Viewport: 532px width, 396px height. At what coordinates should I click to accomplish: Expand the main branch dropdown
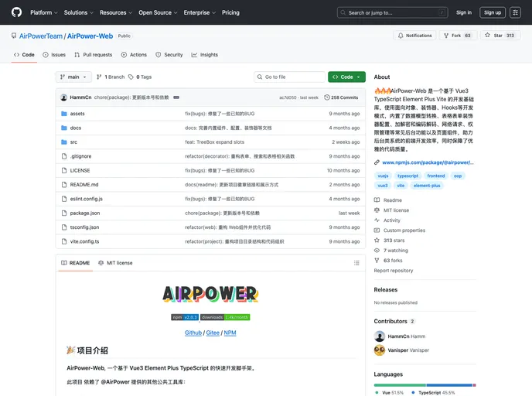click(73, 77)
